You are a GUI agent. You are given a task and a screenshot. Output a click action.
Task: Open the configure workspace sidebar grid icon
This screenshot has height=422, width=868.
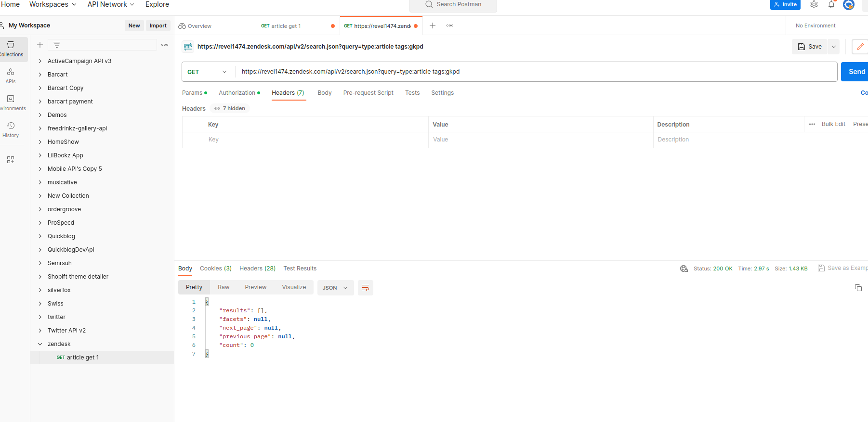tap(11, 160)
